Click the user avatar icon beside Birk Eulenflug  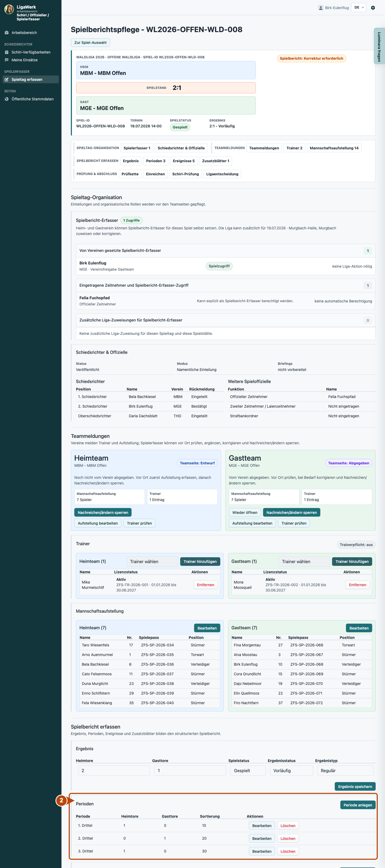[320, 8]
